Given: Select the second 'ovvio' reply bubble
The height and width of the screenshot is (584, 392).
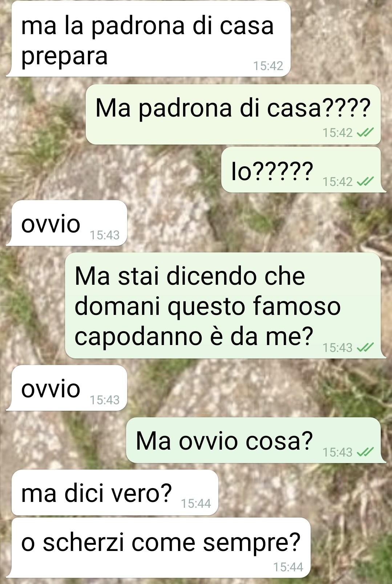Looking at the screenshot, I should point(67,388).
